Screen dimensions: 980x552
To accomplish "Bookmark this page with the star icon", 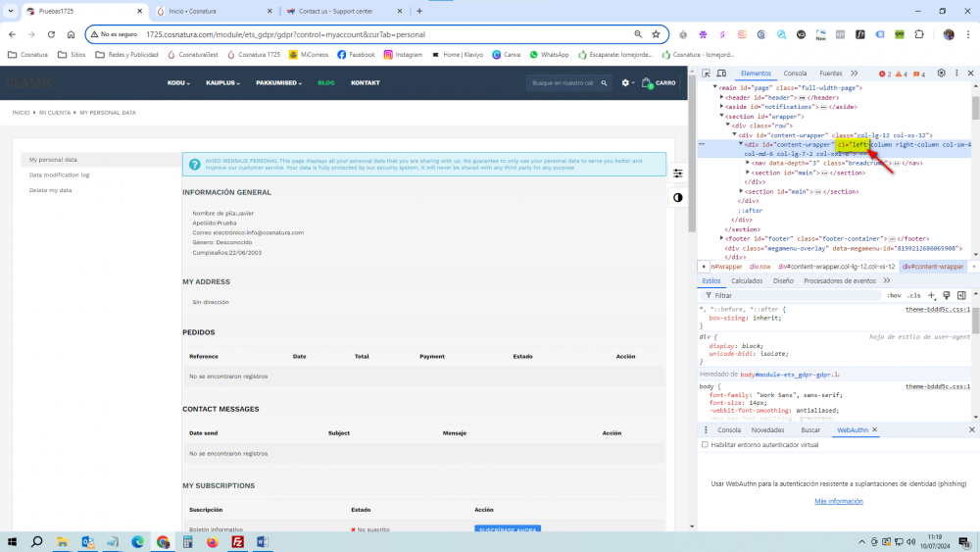I will pos(657,34).
